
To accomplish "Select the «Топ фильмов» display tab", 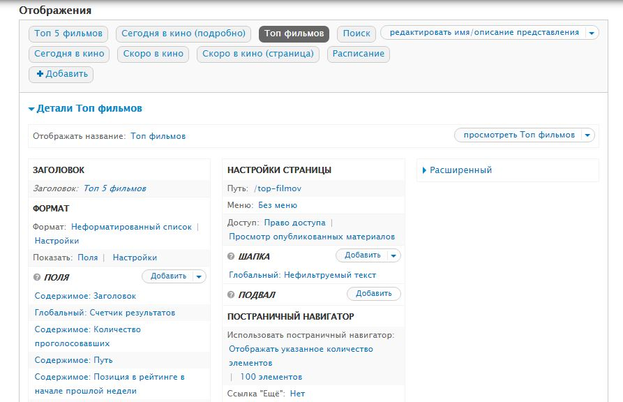I will (294, 34).
